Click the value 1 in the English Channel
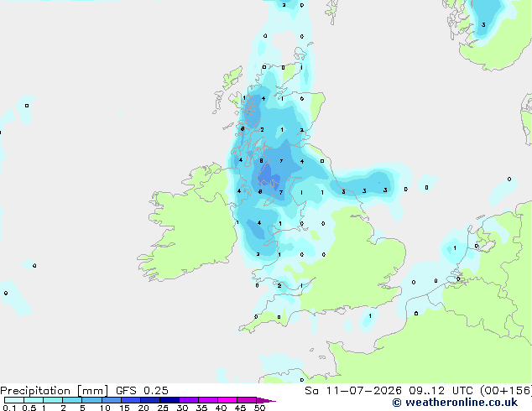Viewport: 532px width, 411px height. (370, 316)
